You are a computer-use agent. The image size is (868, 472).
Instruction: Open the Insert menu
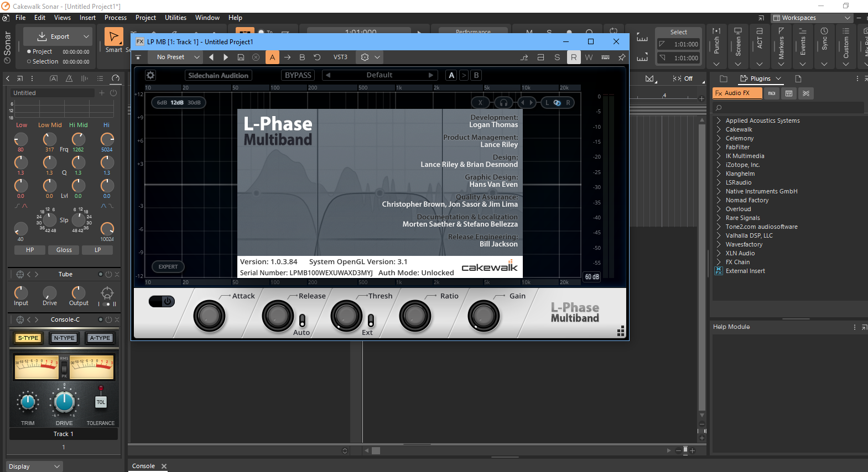(x=88, y=18)
